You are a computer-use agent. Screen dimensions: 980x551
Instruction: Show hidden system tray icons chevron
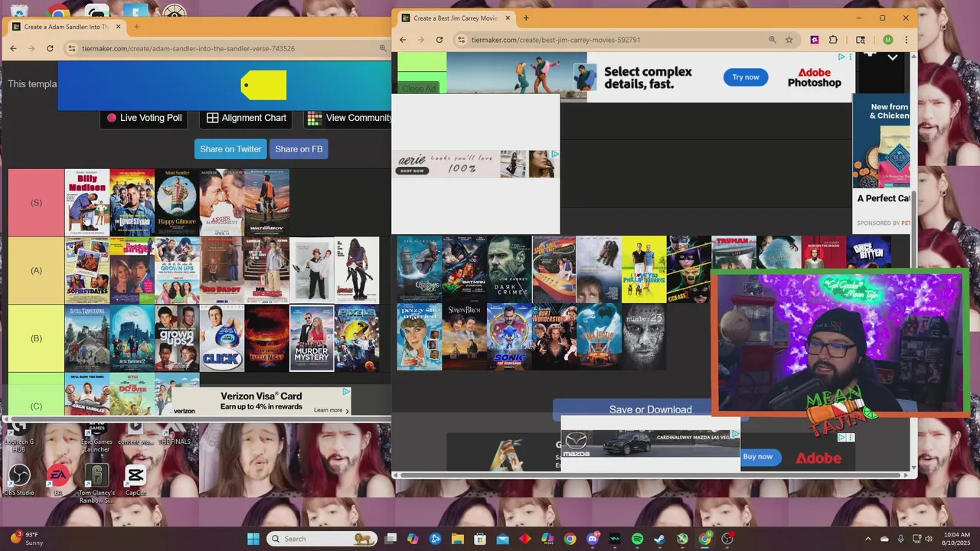(x=868, y=539)
